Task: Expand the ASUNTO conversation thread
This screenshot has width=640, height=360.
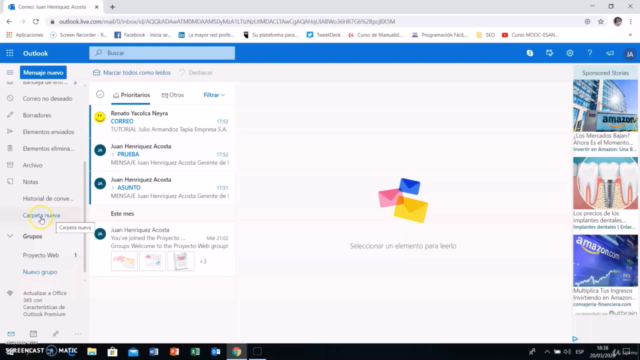Action: (113, 188)
